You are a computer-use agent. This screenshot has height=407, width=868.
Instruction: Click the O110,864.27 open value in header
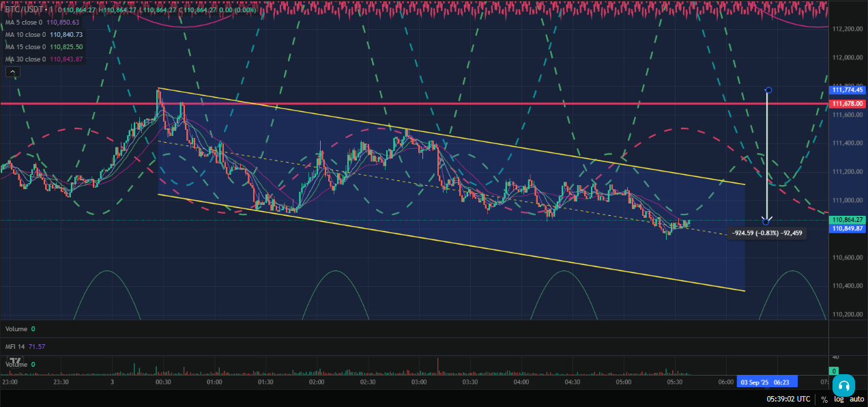(x=77, y=10)
